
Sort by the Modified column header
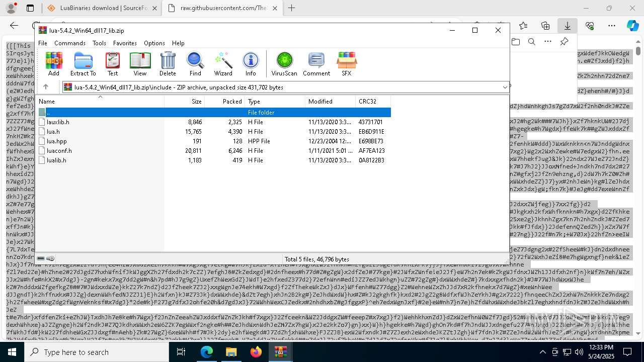[330, 101]
